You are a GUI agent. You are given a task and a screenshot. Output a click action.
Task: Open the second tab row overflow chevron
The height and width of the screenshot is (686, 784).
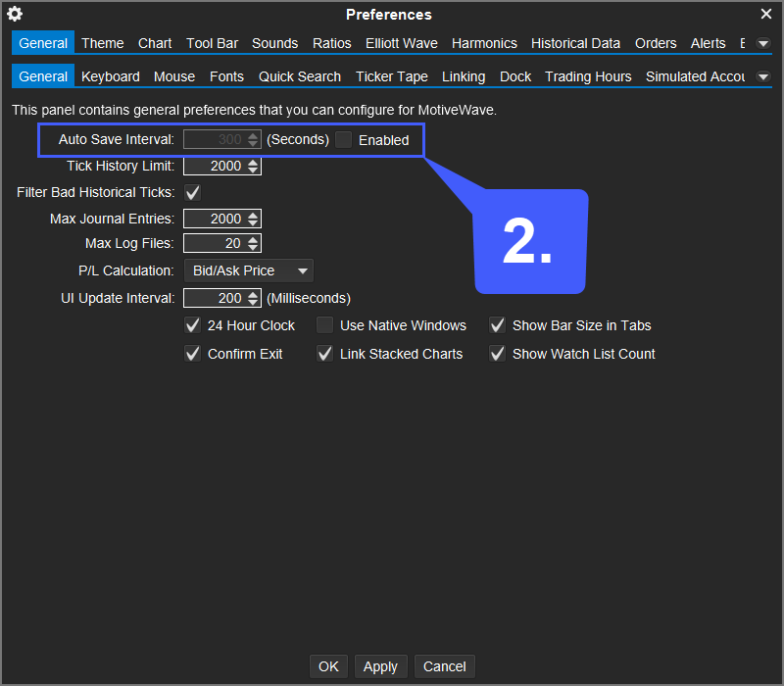click(762, 75)
